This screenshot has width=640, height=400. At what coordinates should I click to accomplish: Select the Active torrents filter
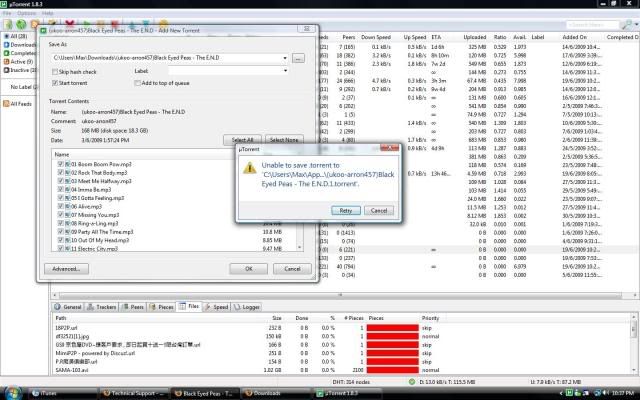point(20,63)
